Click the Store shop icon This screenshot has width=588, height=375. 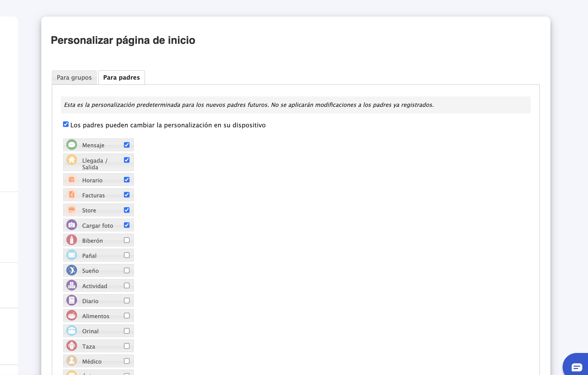[x=72, y=210]
